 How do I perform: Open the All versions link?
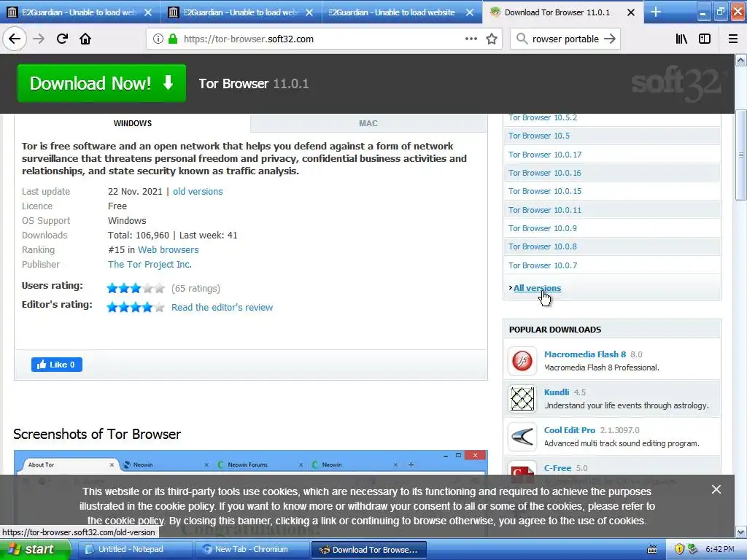(537, 288)
